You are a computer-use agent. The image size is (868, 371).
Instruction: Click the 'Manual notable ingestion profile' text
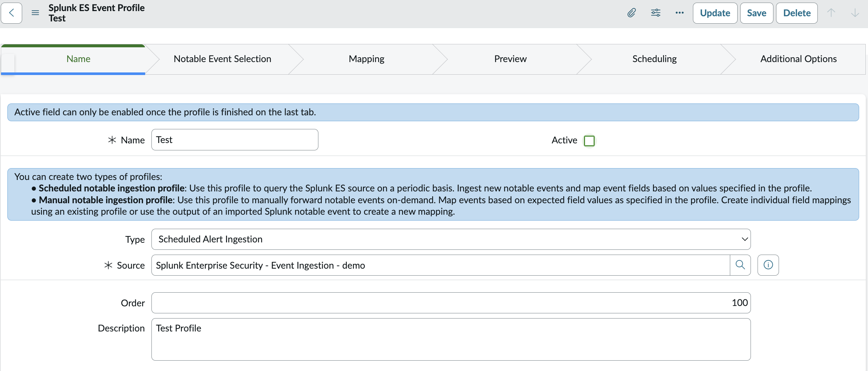pyautogui.click(x=106, y=200)
